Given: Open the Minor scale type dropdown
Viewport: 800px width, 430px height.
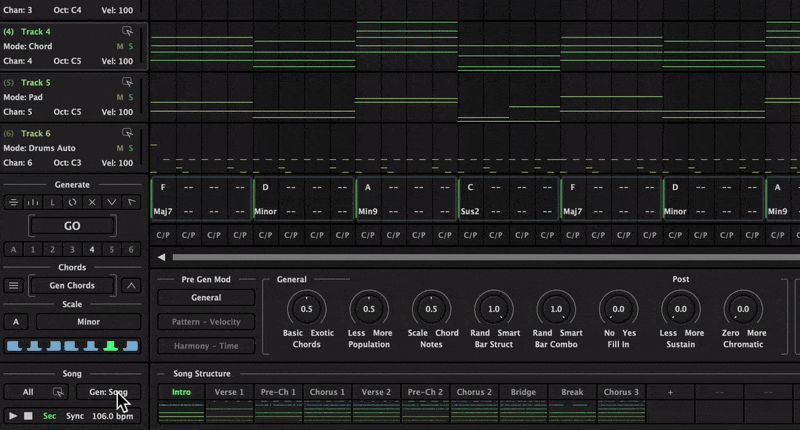Looking at the screenshot, I should click(87, 322).
